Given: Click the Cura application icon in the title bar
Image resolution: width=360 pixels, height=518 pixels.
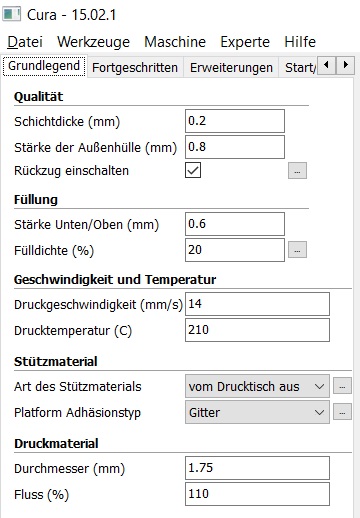Looking at the screenshot, I should pyautogui.click(x=12, y=14).
